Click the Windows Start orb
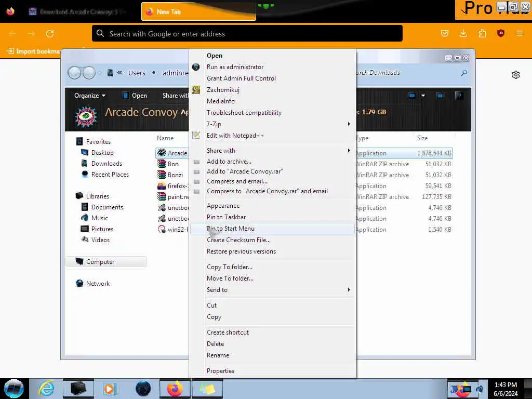Image resolution: width=532 pixels, height=399 pixels. (x=14, y=389)
